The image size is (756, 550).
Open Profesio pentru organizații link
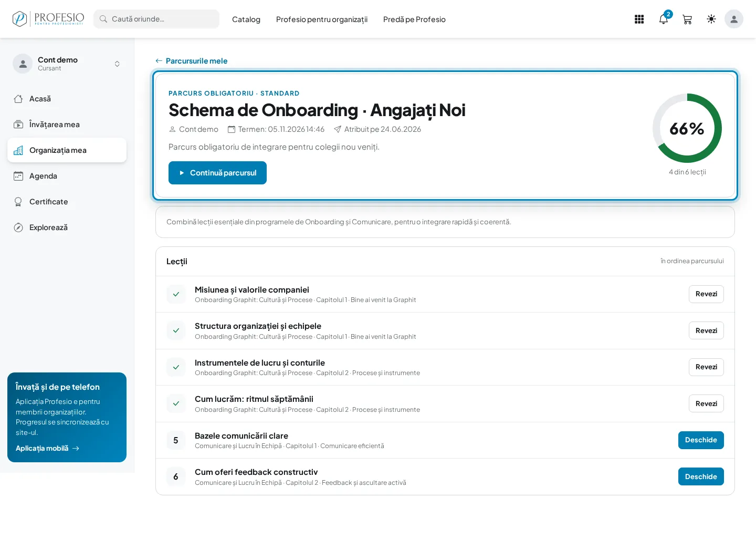(x=322, y=19)
